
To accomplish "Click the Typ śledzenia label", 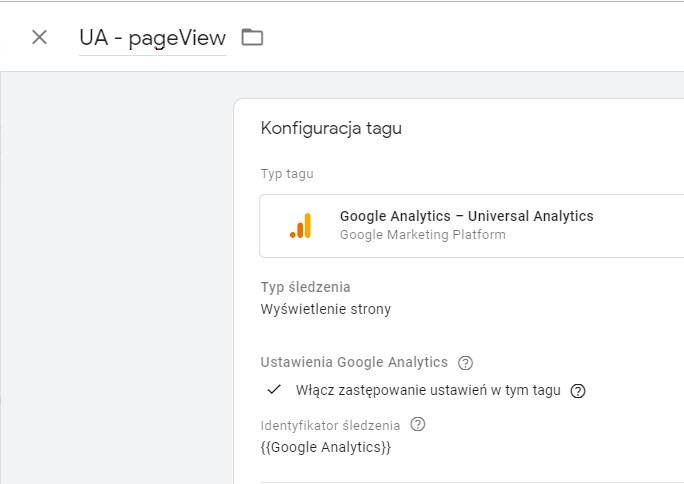I will coord(305,287).
